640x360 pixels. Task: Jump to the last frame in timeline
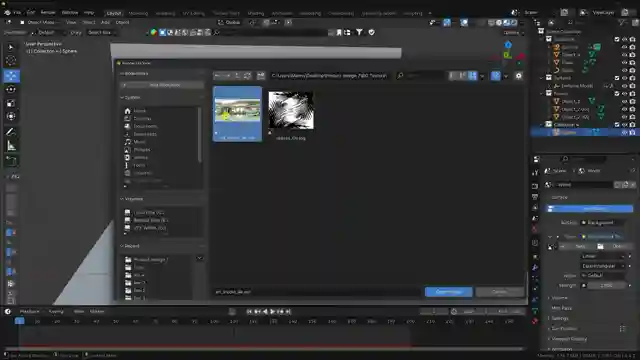pos(288,311)
